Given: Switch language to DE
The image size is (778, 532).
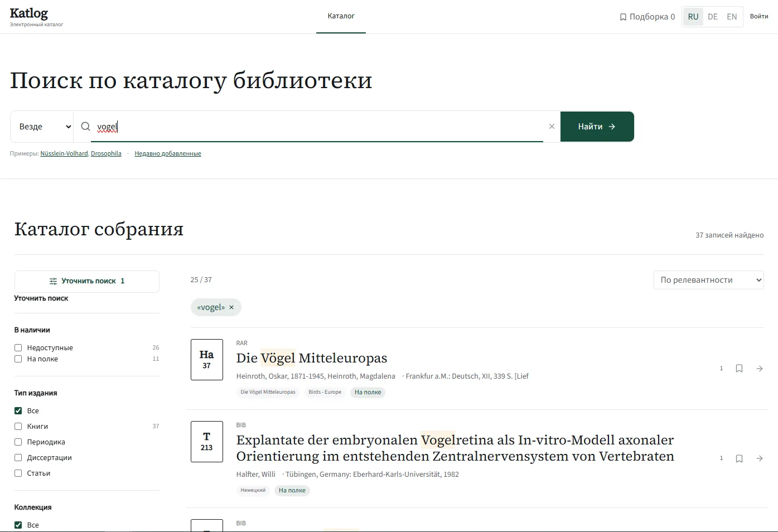Looking at the screenshot, I should [x=713, y=17].
